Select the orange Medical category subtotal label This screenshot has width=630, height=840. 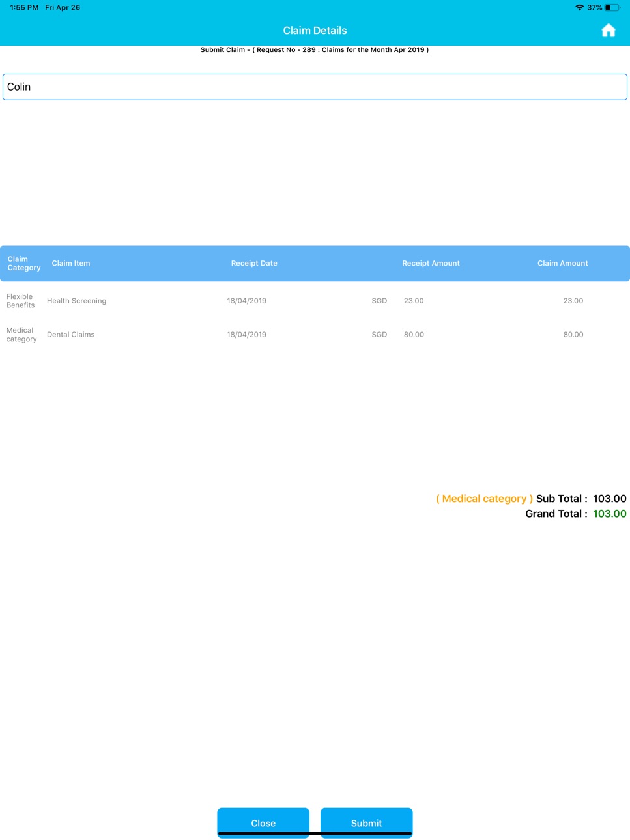click(x=484, y=499)
